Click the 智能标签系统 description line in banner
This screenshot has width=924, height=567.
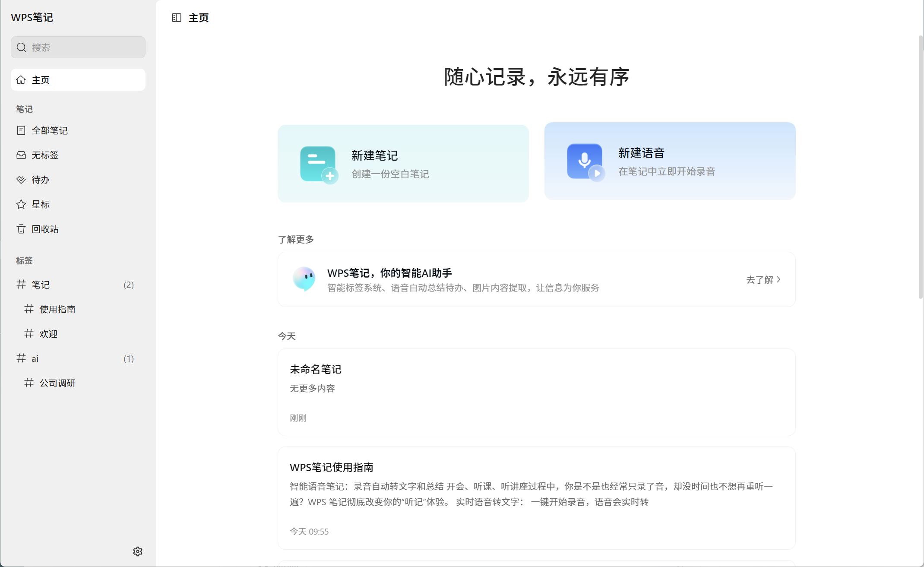(x=463, y=288)
